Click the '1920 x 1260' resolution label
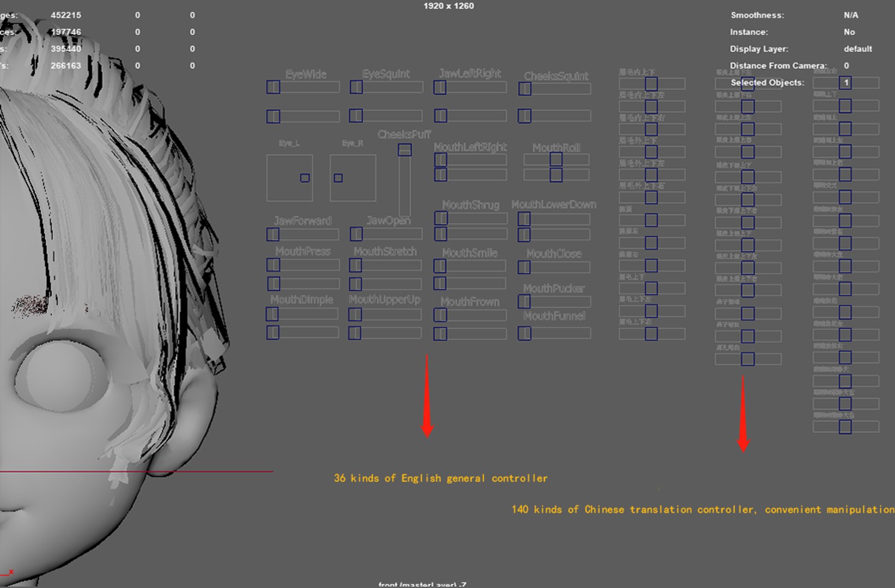The width and height of the screenshot is (895, 588). [x=448, y=6]
